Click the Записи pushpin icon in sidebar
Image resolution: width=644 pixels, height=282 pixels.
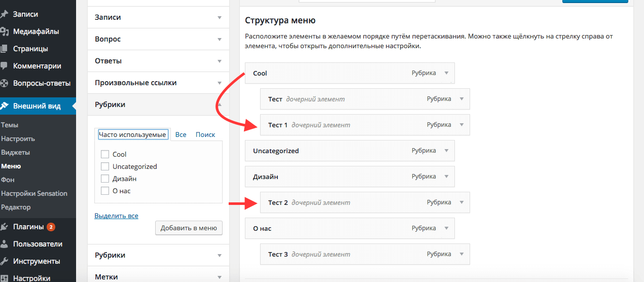4,14
